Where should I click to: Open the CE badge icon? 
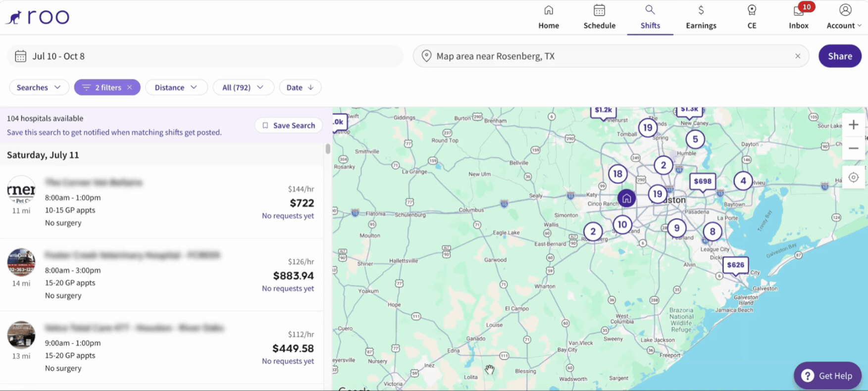coord(752,10)
